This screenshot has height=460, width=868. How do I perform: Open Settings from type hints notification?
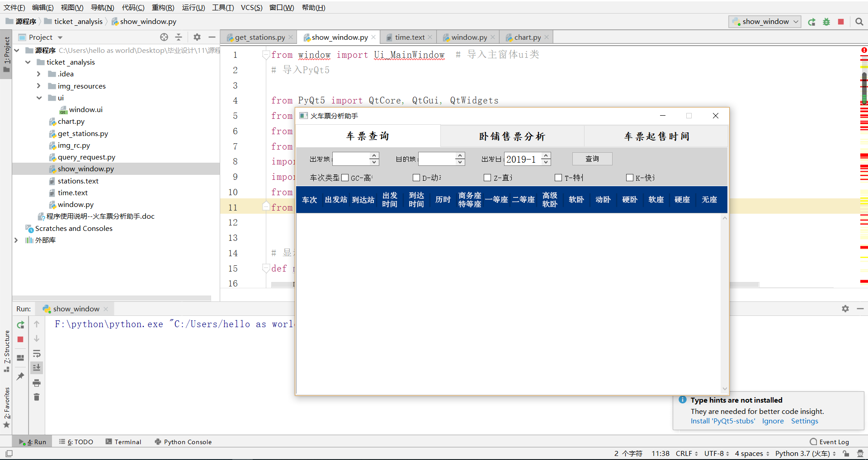[x=804, y=421]
